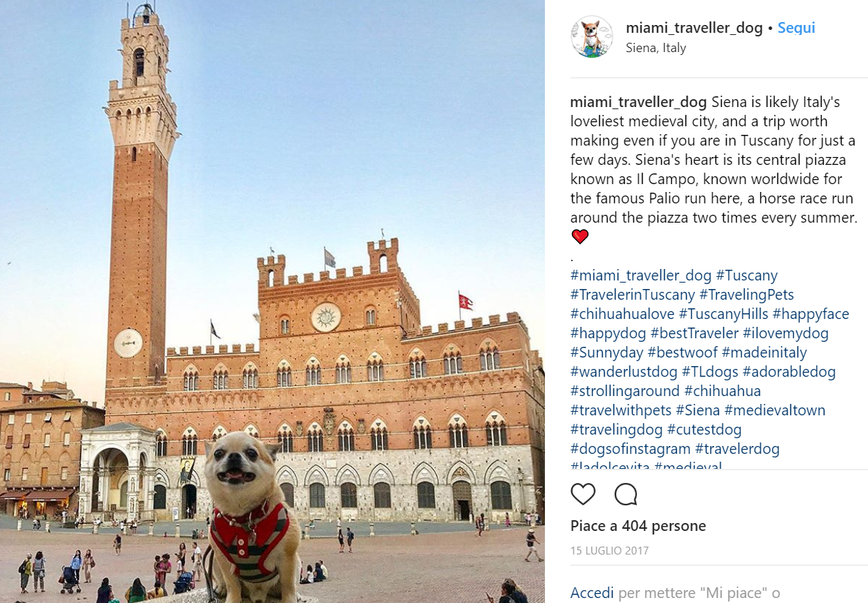This screenshot has height=603, width=868.
Task: Open the #ilovemydog hashtag
Action: pos(785,333)
